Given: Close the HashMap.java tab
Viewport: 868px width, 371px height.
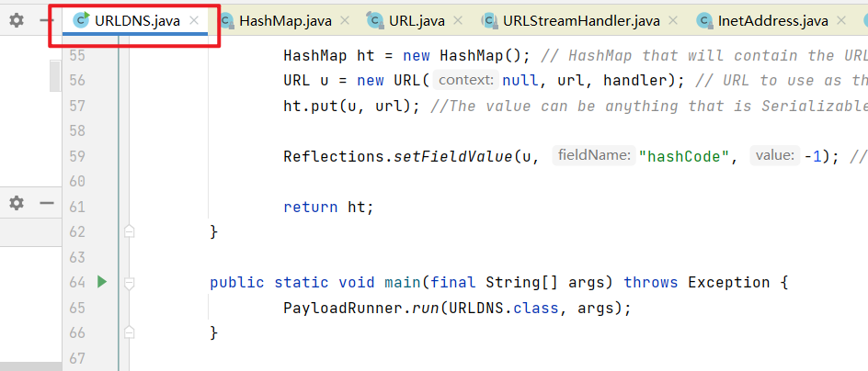Looking at the screenshot, I should coord(344,20).
